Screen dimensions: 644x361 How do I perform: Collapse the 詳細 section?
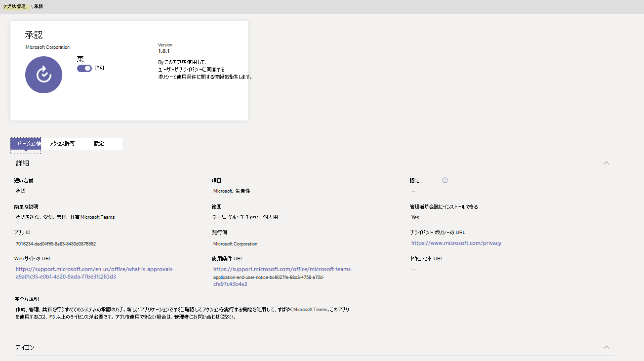tap(606, 163)
